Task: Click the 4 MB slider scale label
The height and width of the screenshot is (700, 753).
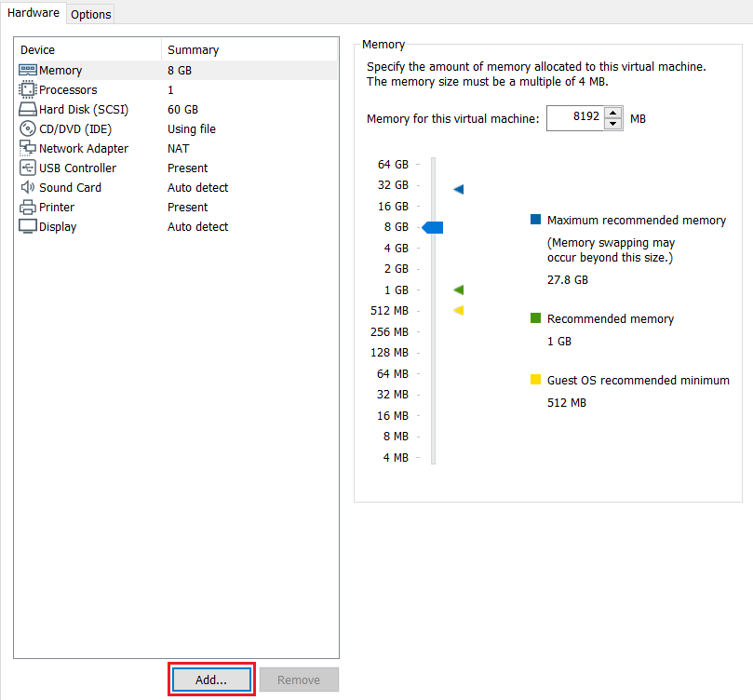Action: point(396,458)
